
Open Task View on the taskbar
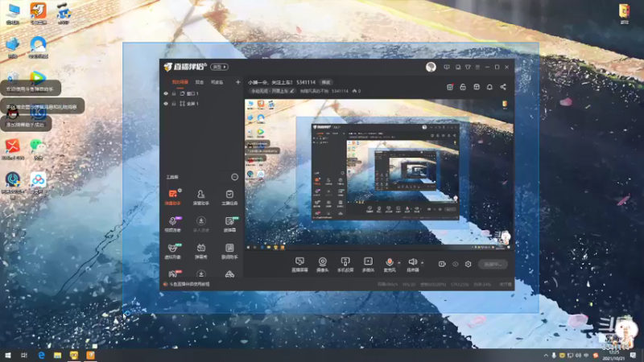pyautogui.click(x=24, y=356)
